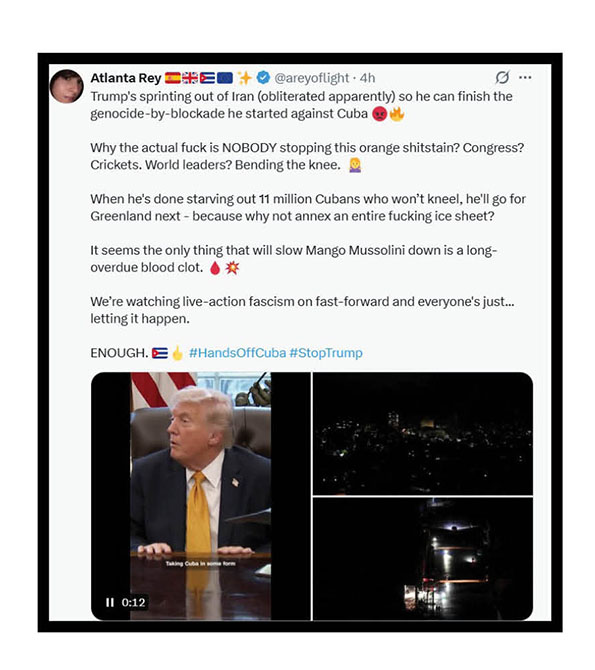
Task: Click the blue verified badge
Action: pos(263,77)
